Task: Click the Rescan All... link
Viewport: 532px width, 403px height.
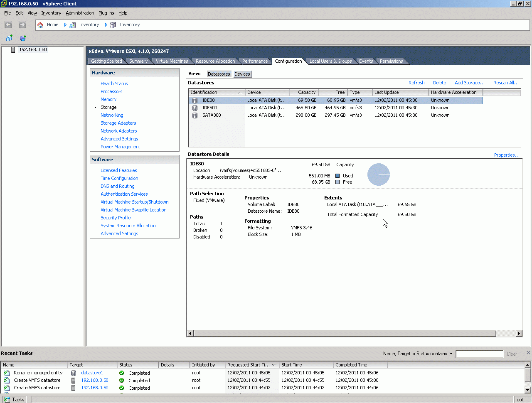Action: click(x=506, y=83)
